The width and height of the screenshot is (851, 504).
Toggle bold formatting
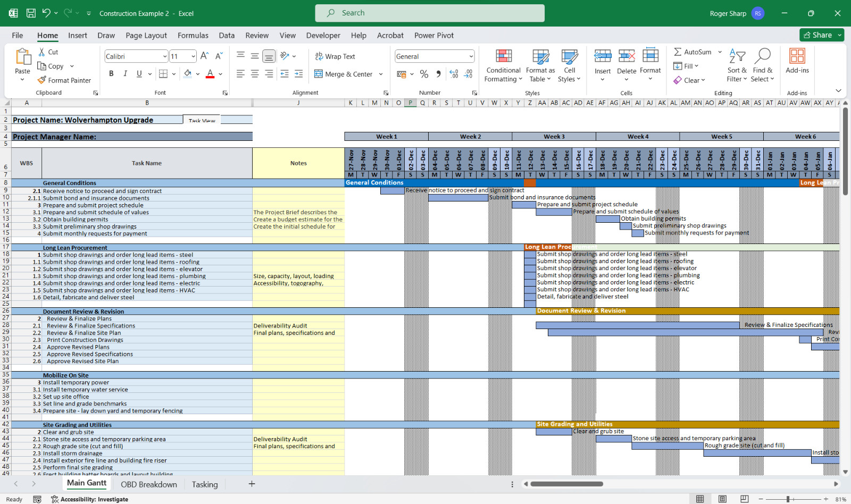tap(111, 74)
